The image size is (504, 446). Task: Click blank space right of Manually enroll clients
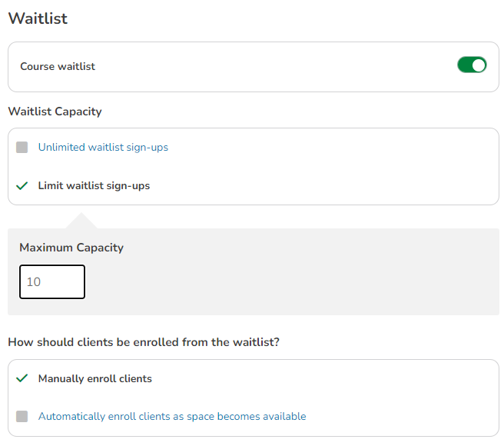[323, 378]
